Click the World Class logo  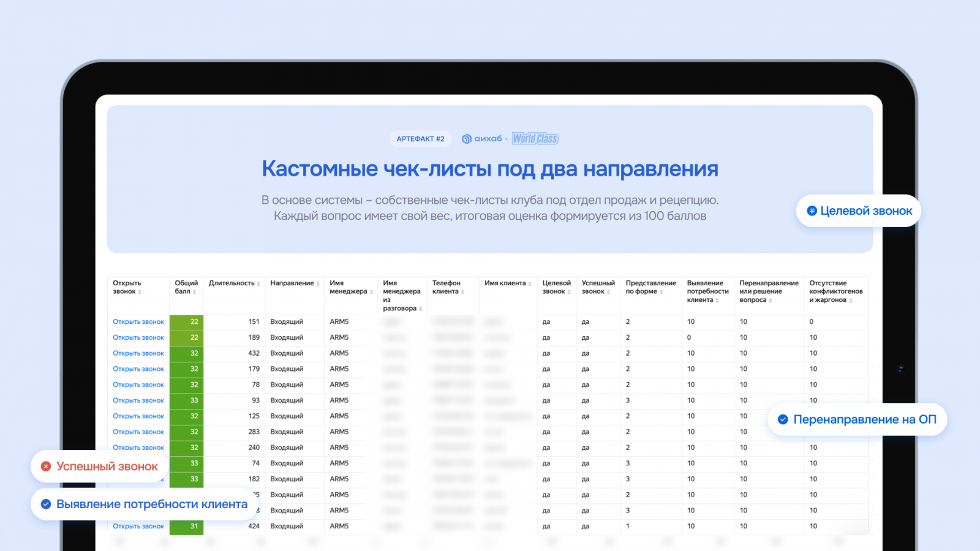pyautogui.click(x=535, y=139)
